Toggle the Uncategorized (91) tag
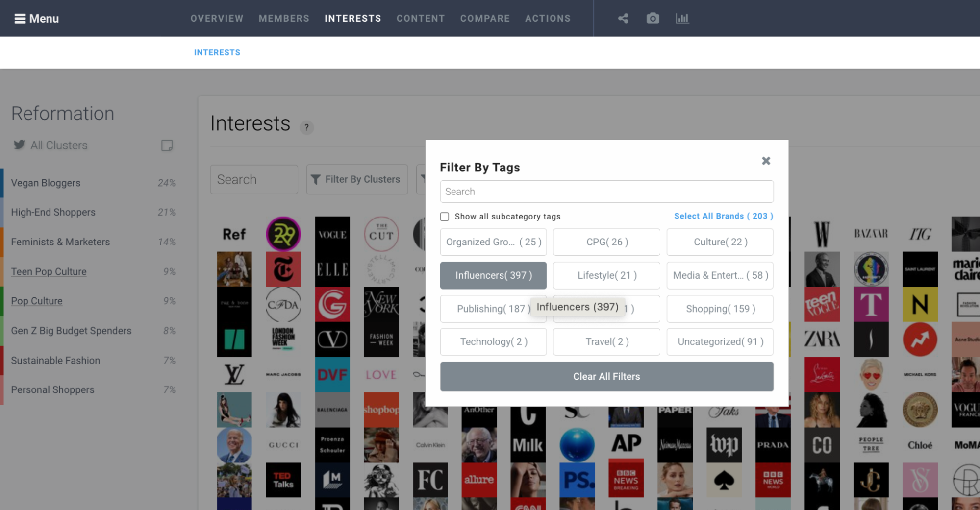This screenshot has height=510, width=980. (x=720, y=342)
